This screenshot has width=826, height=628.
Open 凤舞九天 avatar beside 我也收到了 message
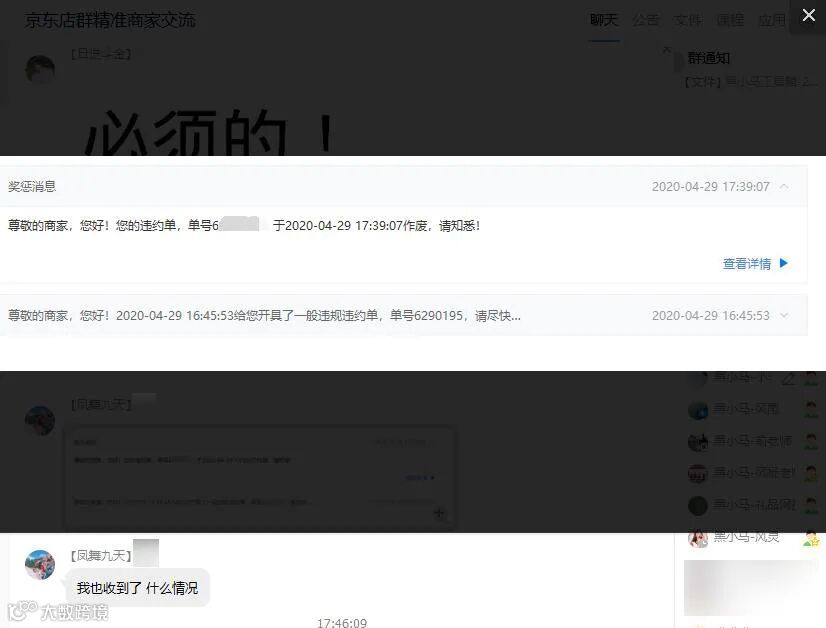pyautogui.click(x=40, y=564)
